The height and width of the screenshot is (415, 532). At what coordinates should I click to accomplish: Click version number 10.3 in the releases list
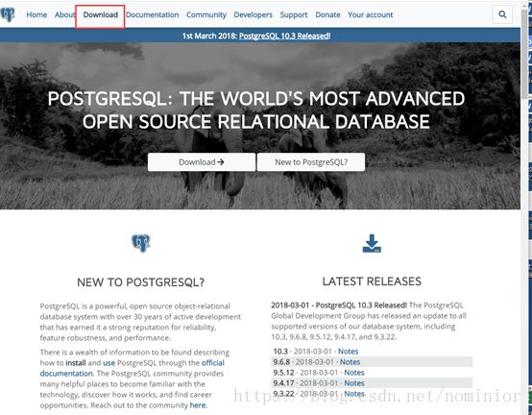point(280,352)
